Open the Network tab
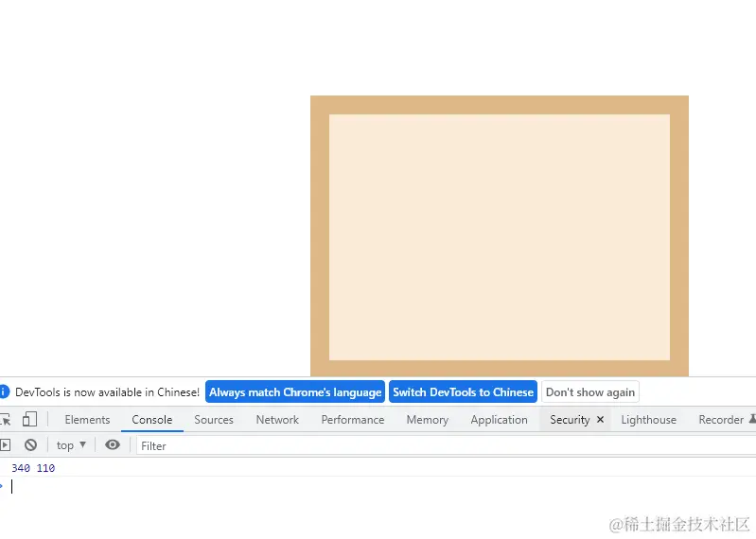The image size is (756, 539). (x=277, y=420)
